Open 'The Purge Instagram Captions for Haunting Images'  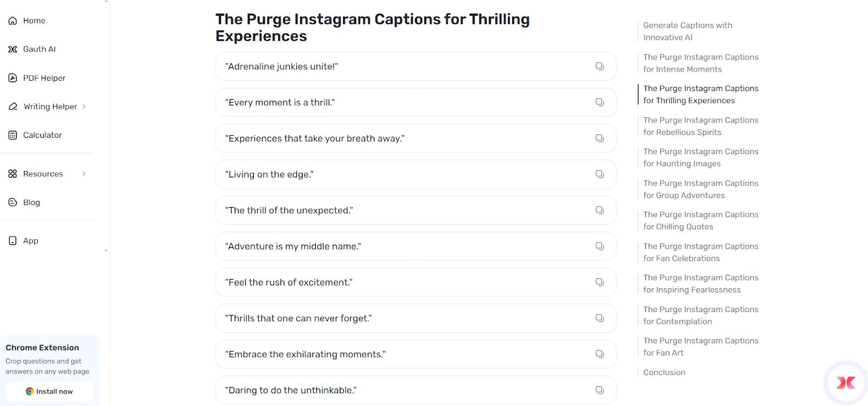700,157
